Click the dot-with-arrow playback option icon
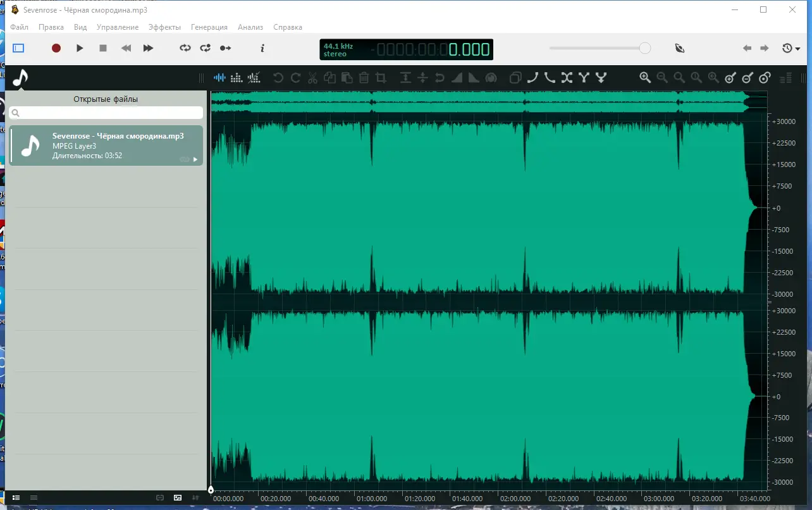 (x=226, y=48)
